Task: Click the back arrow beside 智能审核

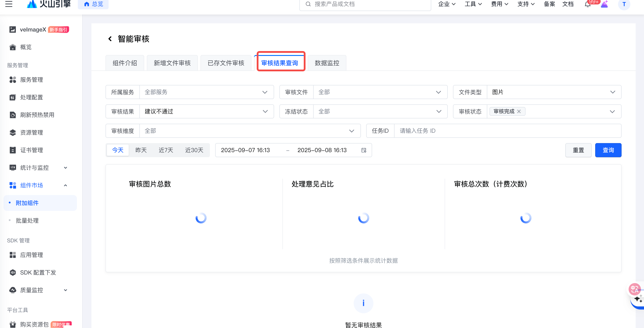Action: pos(110,39)
